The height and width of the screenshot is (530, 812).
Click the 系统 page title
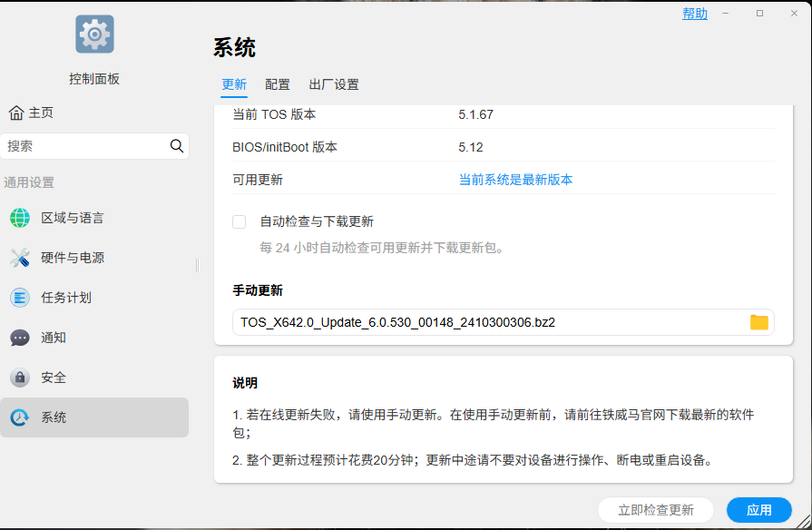point(235,48)
